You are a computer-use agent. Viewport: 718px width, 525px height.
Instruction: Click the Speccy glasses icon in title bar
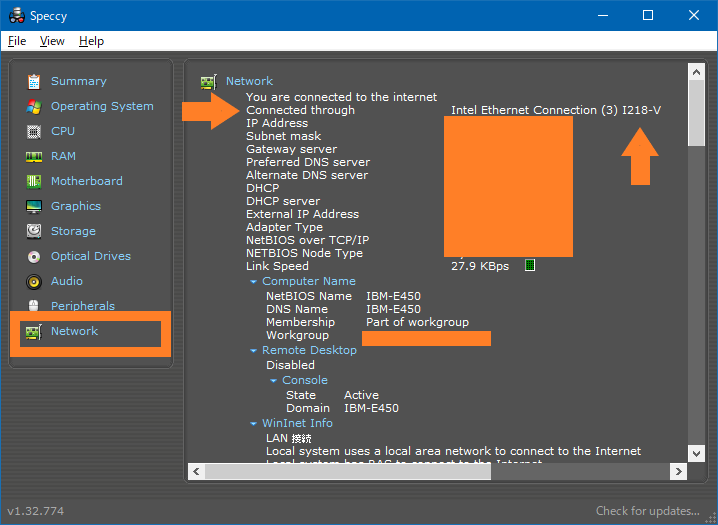click(x=16, y=16)
